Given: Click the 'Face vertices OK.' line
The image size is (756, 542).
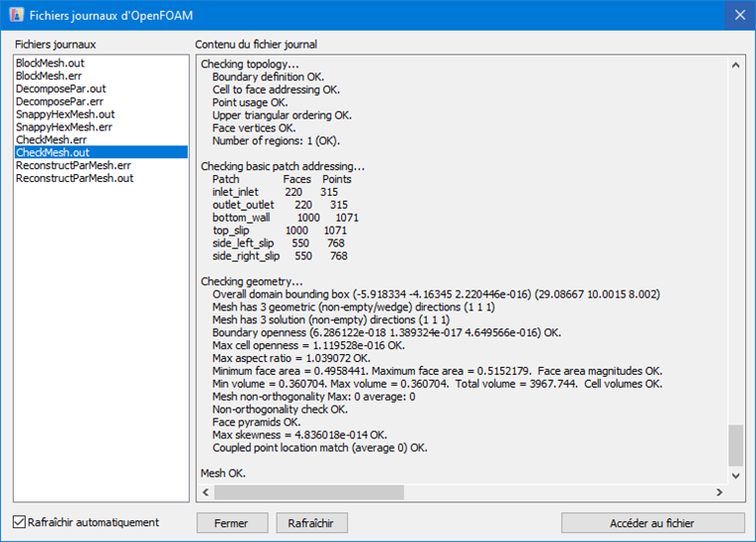Looking at the screenshot, I should tap(254, 127).
